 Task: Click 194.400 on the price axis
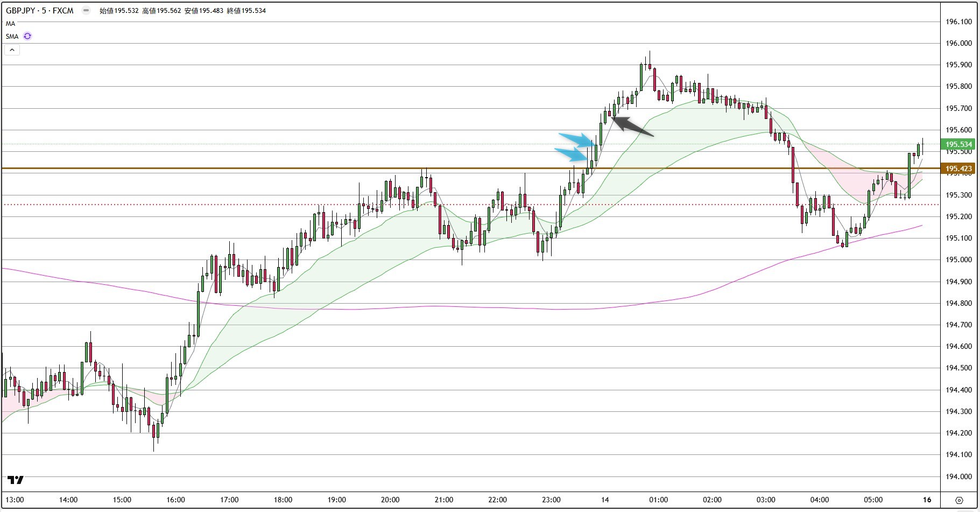(x=959, y=390)
